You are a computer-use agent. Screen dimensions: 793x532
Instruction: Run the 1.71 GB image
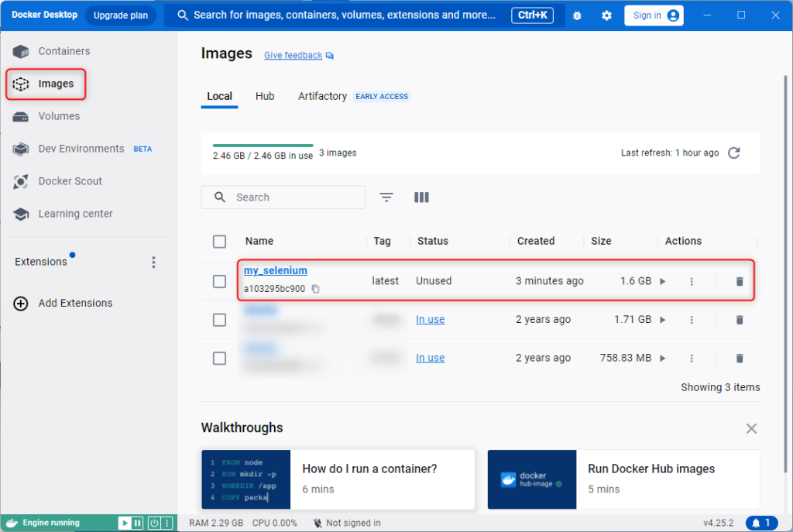663,320
